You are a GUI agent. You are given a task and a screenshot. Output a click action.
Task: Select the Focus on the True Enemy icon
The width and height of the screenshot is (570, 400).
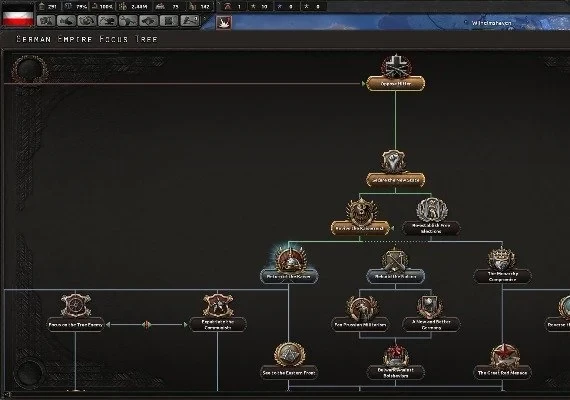(75, 305)
